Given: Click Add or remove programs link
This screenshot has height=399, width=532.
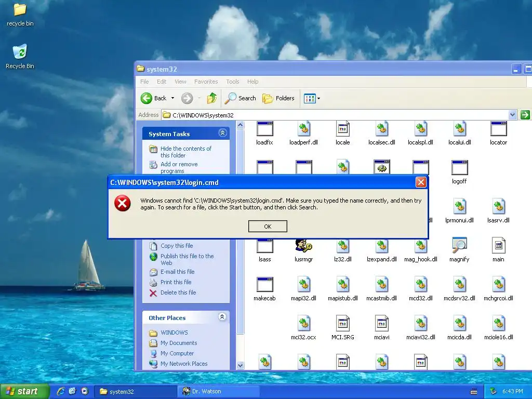Looking at the screenshot, I should click(x=179, y=167).
